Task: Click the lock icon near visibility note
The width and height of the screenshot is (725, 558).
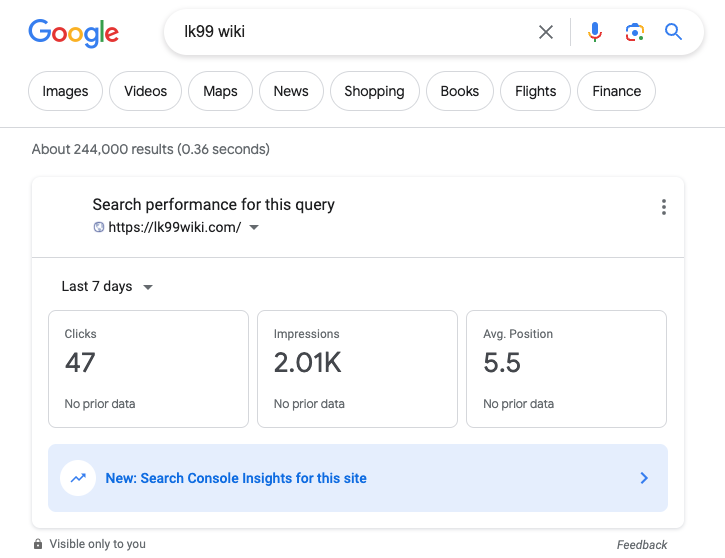Action: click(x=38, y=544)
